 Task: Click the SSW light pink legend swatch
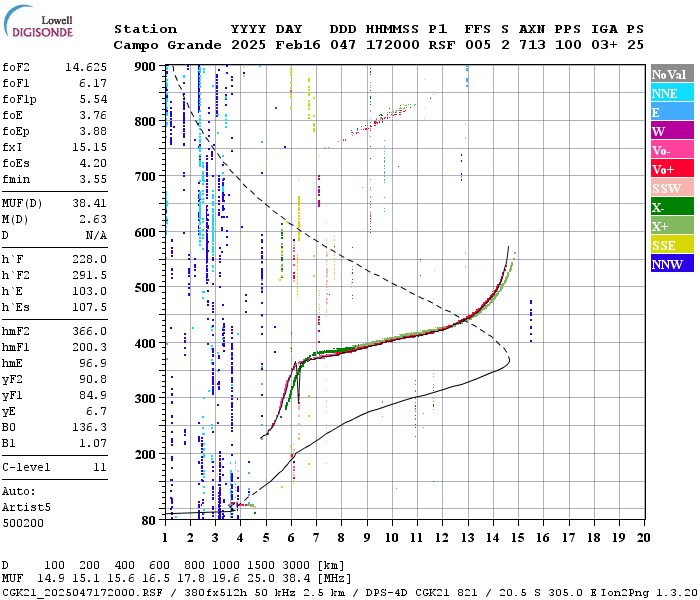point(672,188)
